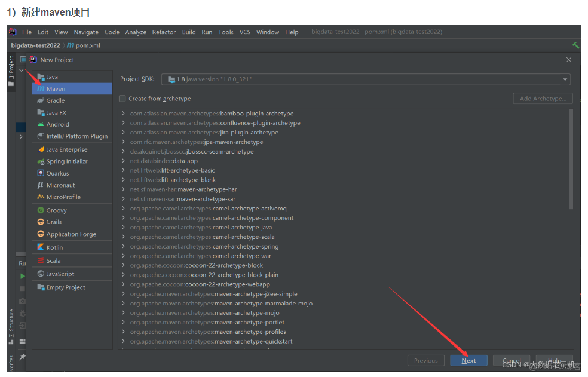Select the Scala project generator
Screen dimensions: 588x377
click(x=56, y=260)
